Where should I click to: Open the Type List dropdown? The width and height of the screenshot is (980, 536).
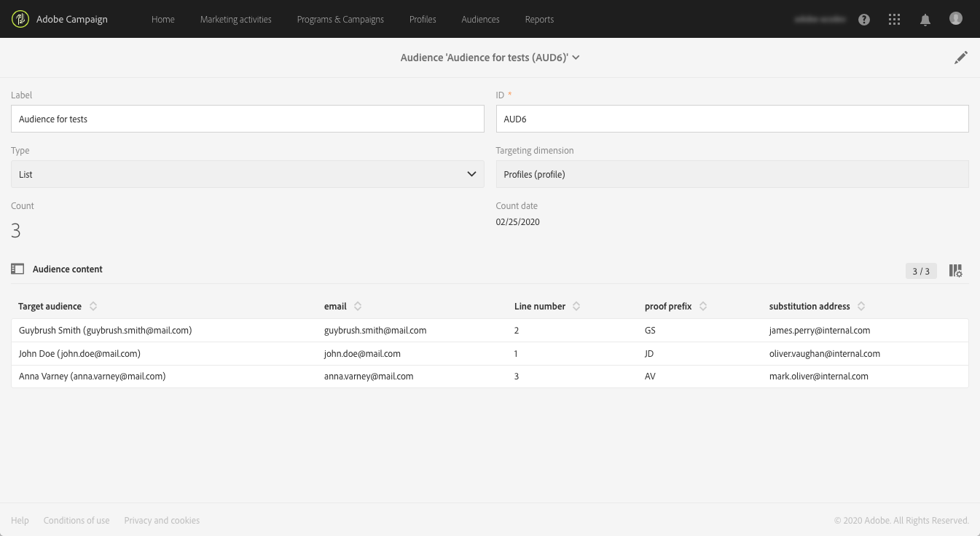[x=248, y=174]
